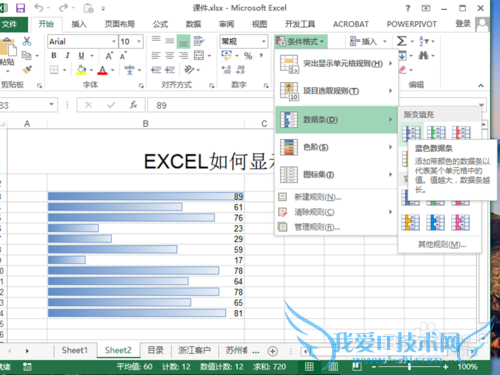Open 色阶 color scales submenu
Viewport: 500px width, 375px height.
click(x=336, y=147)
